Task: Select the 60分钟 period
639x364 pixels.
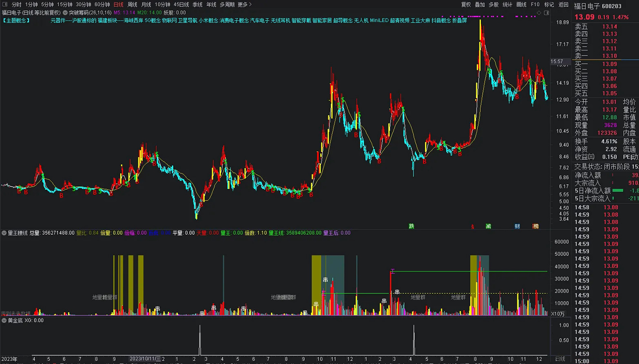Action: [102, 4]
